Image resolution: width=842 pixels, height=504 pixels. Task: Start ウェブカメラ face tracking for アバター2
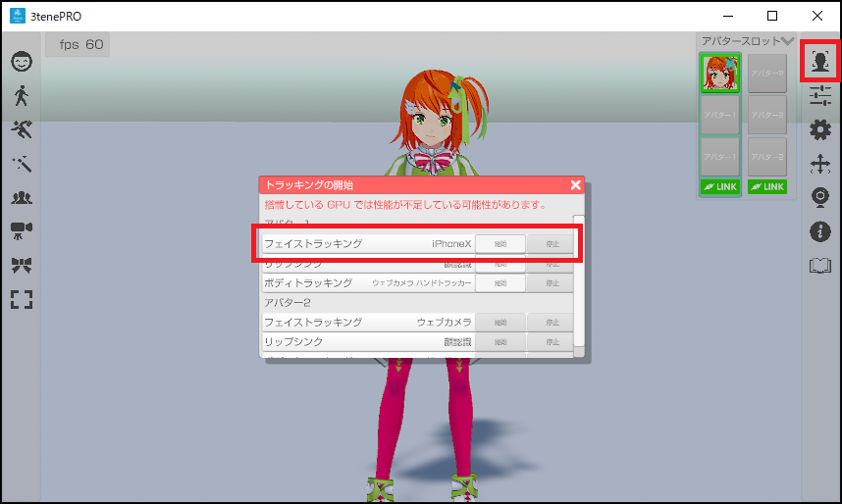tap(500, 322)
